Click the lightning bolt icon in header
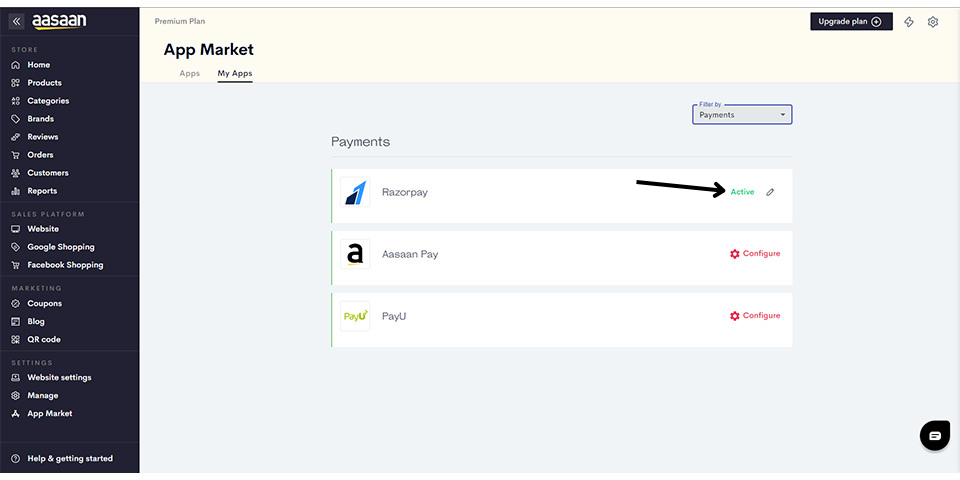Image resolution: width=960 pixels, height=480 pixels. click(x=909, y=22)
